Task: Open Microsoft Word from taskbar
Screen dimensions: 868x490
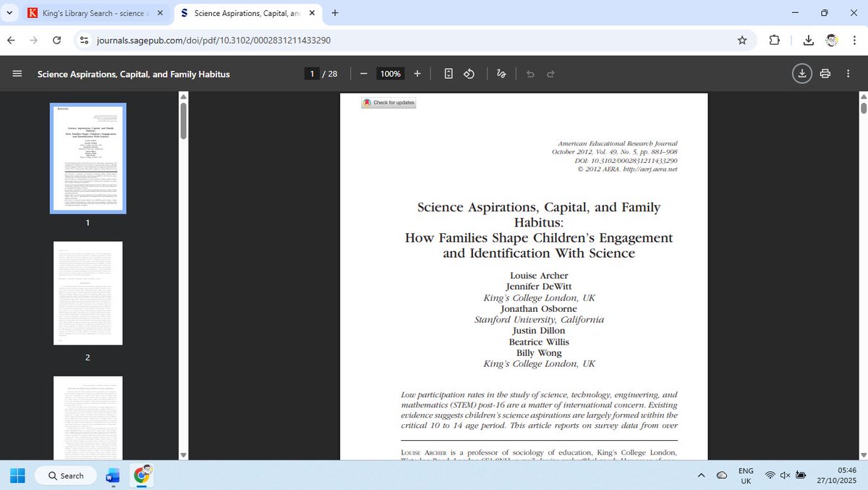Action: 113,476
